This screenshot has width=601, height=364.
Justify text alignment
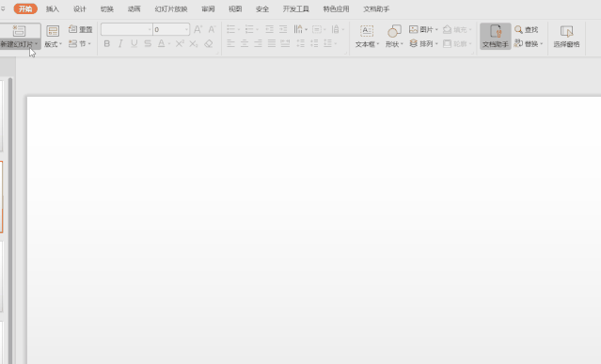(272, 43)
